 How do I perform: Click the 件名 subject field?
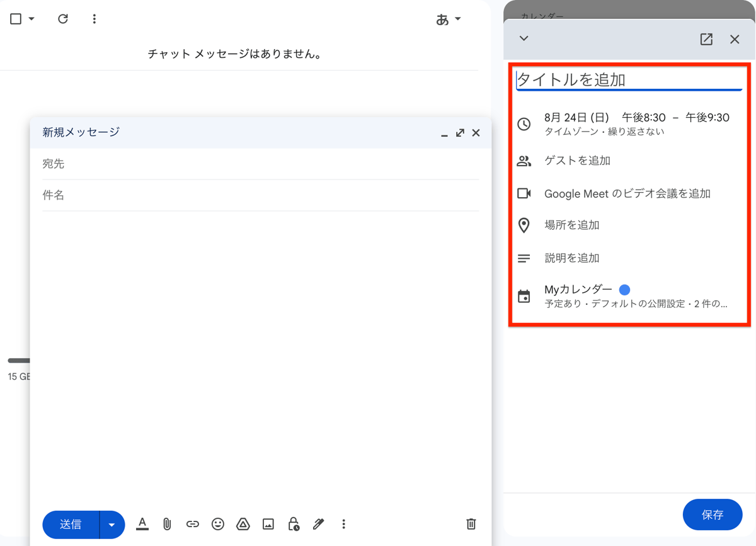[x=260, y=195]
